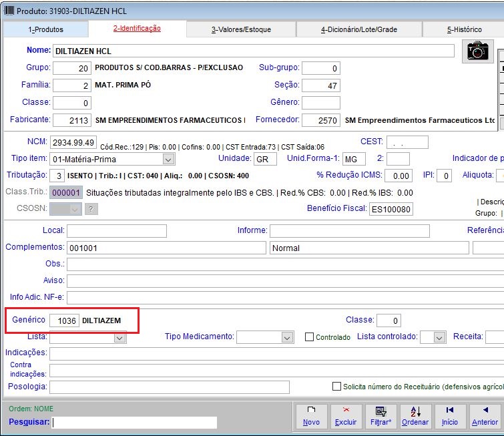Enable Solicita número do Receituário checkbox
The image size is (504, 436).
coord(336,387)
